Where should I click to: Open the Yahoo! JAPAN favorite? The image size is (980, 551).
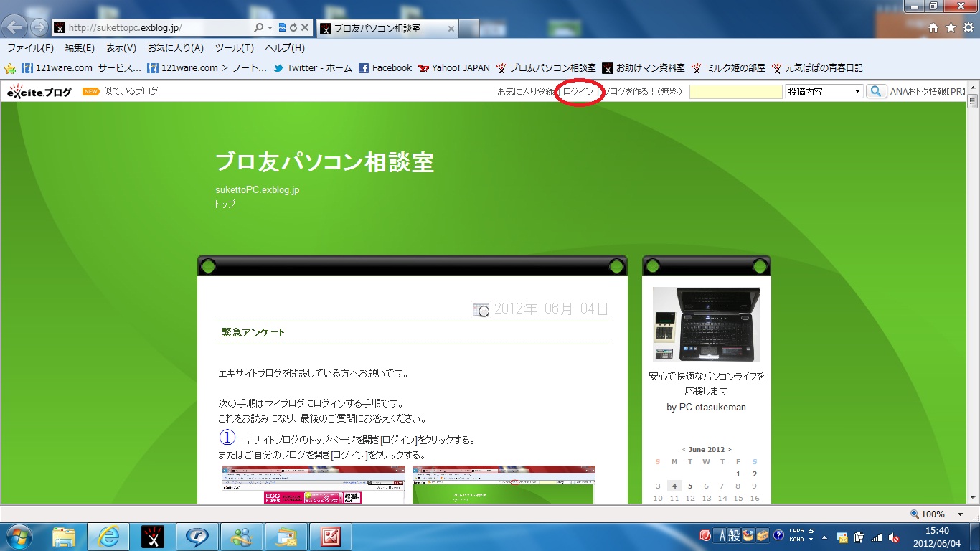454,68
